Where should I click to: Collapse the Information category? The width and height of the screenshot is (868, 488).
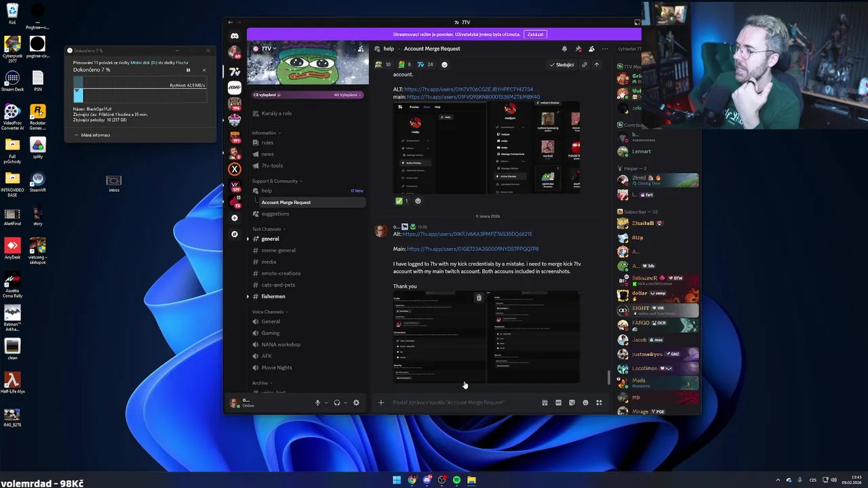click(266, 133)
